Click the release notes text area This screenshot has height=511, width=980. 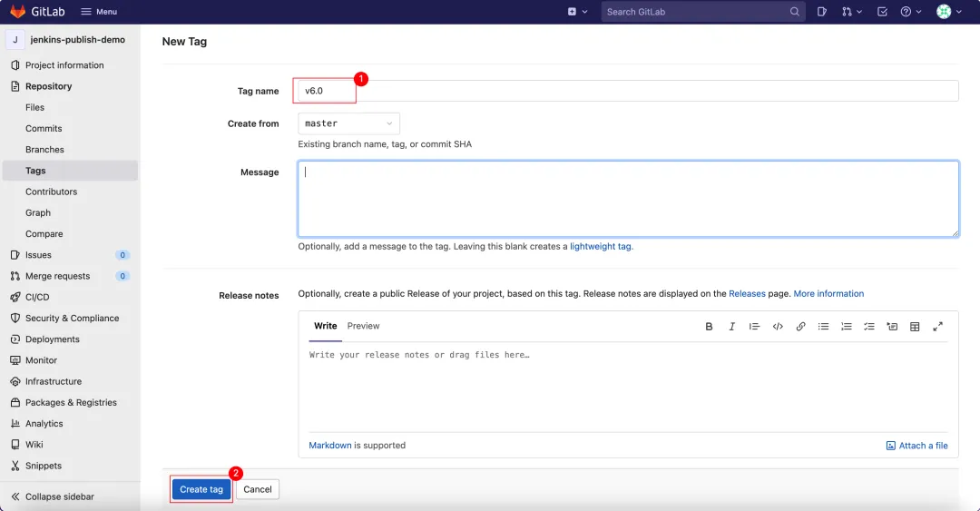coord(628,387)
